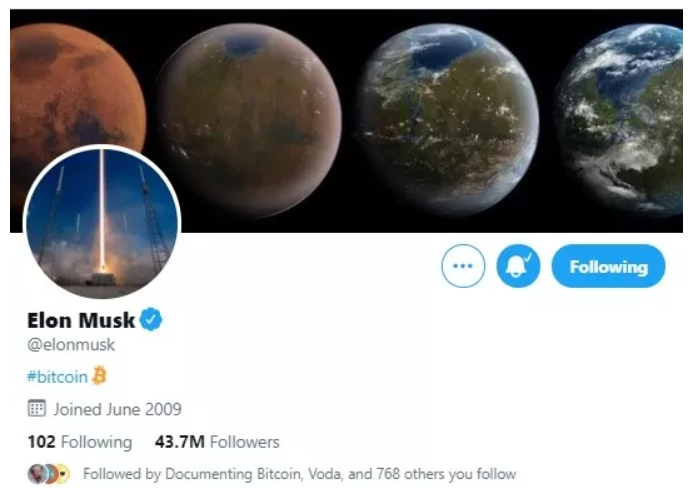This screenshot has width=692, height=497.
Task: View the 43.7M Followers list
Action: click(x=217, y=441)
